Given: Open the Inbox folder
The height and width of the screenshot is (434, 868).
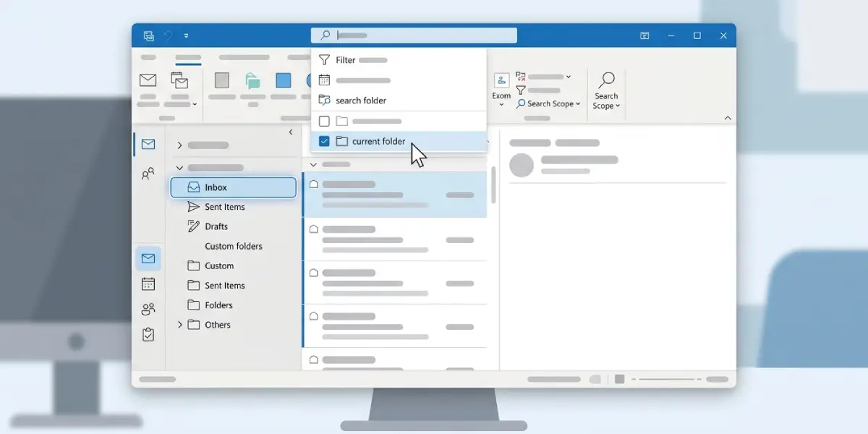Looking at the screenshot, I should pyautogui.click(x=233, y=187).
